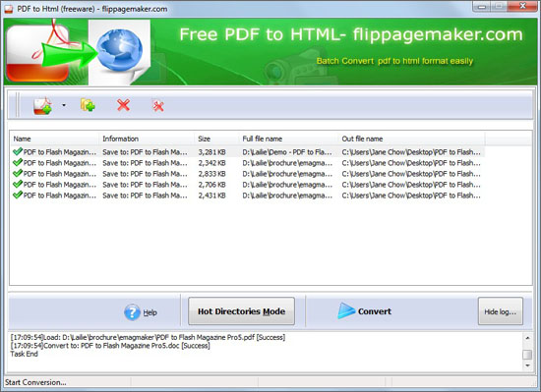Open the Add PDF dropdown arrow
The image size is (541, 392).
click(64, 105)
